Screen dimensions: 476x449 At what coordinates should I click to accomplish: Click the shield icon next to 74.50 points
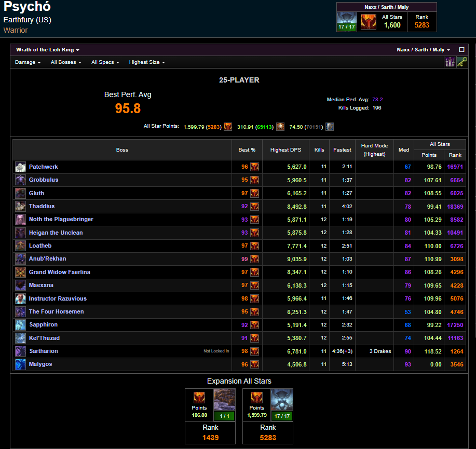tap(330, 127)
